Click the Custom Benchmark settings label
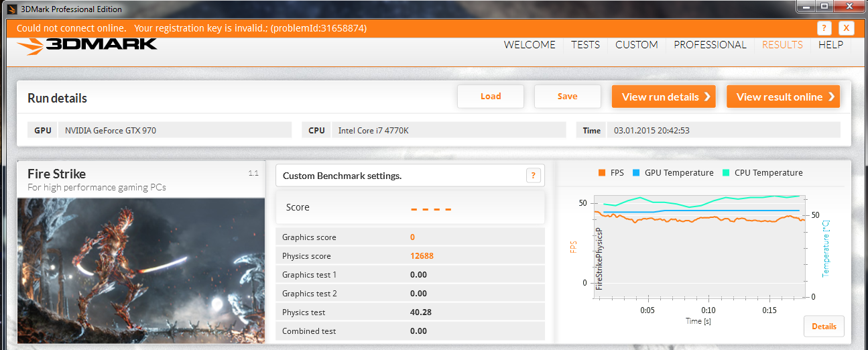 pos(342,176)
